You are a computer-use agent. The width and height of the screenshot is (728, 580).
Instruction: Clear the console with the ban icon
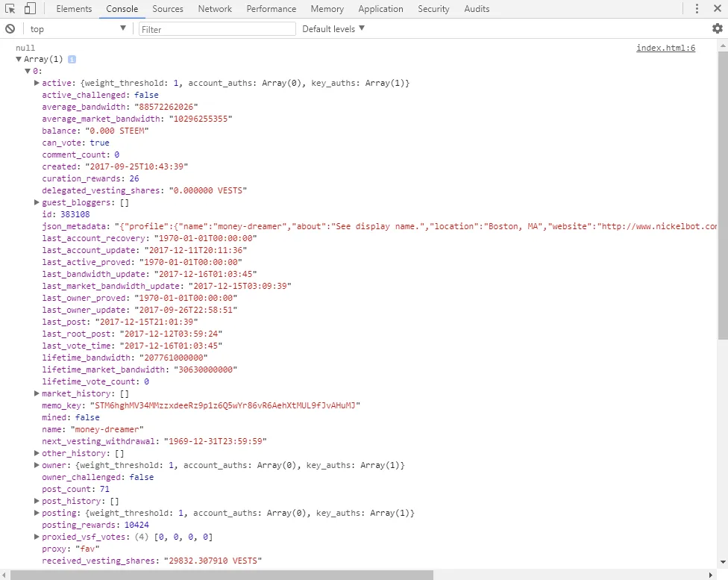click(10, 28)
